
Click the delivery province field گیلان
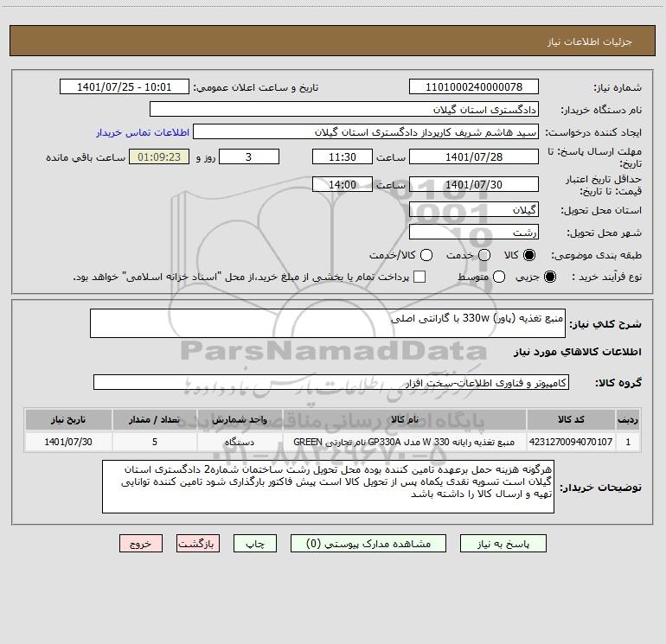point(474,210)
